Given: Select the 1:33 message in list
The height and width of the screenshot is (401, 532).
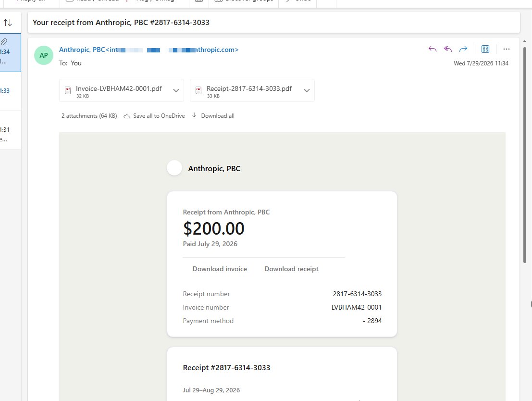Looking at the screenshot, I should click(10, 91).
